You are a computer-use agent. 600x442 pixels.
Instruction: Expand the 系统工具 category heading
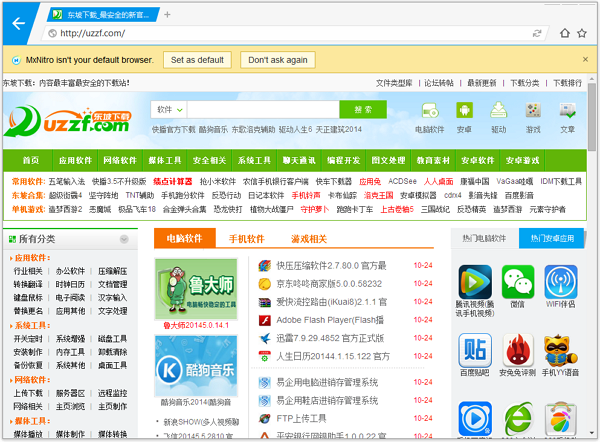click(31, 325)
